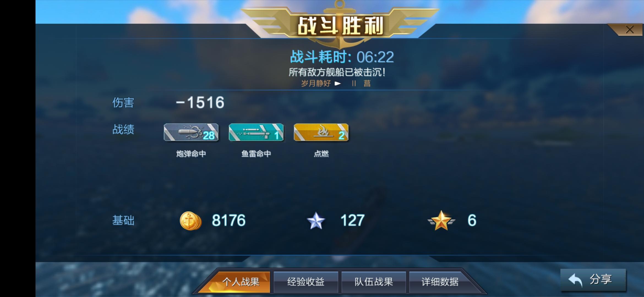Click the orange ignite badge showing 2

(x=321, y=132)
